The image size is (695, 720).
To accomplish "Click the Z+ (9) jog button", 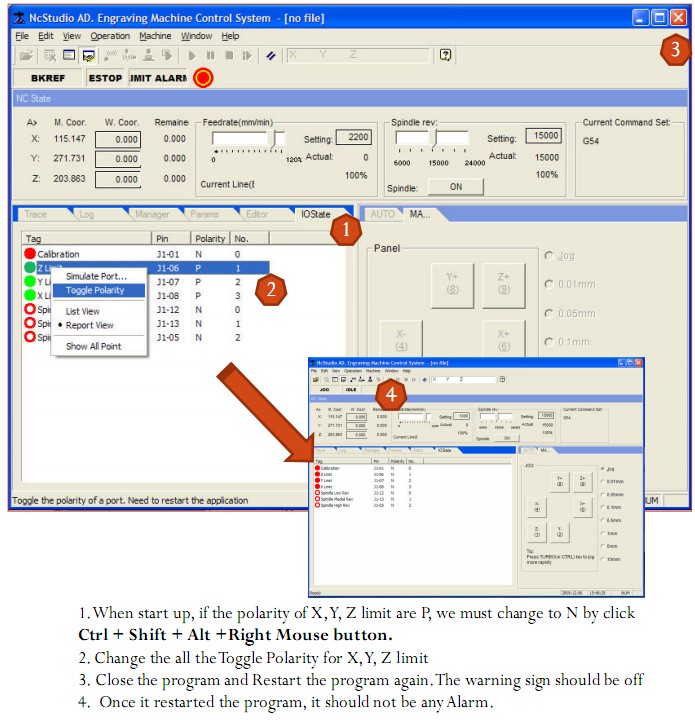I will (504, 286).
